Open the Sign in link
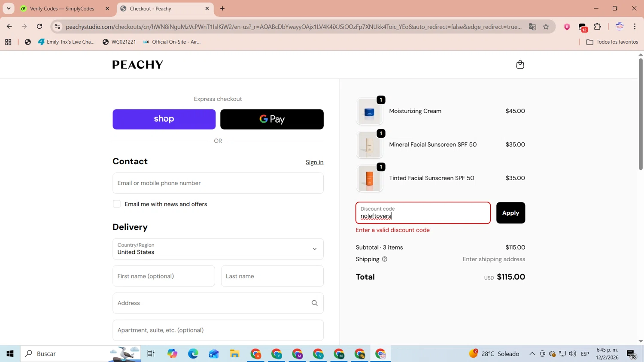Image resolution: width=644 pixels, height=362 pixels. pos(314,162)
